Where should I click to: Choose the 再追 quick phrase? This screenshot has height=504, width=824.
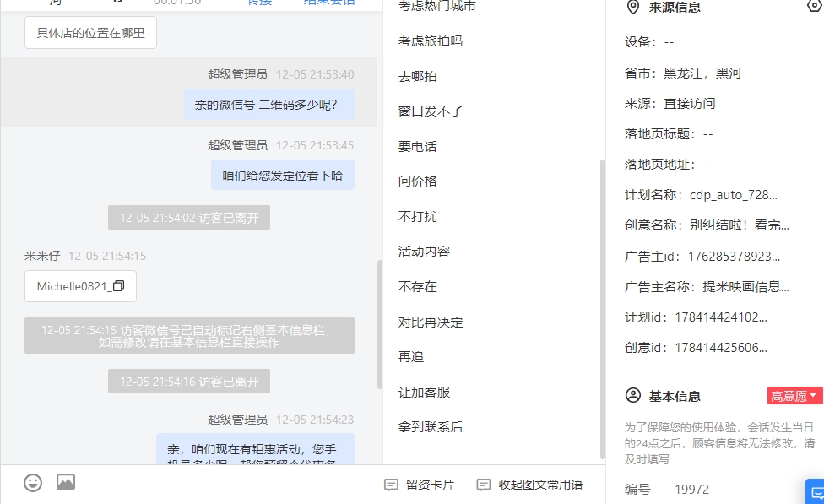411,357
